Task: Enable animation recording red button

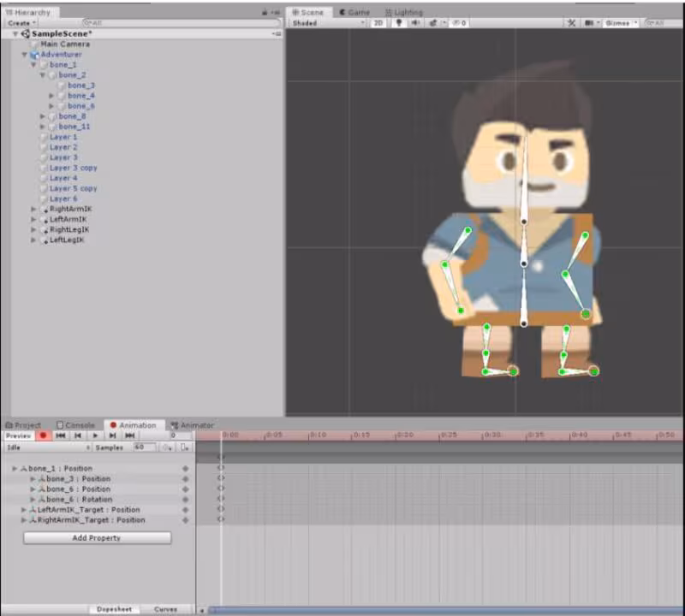Action: [43, 435]
